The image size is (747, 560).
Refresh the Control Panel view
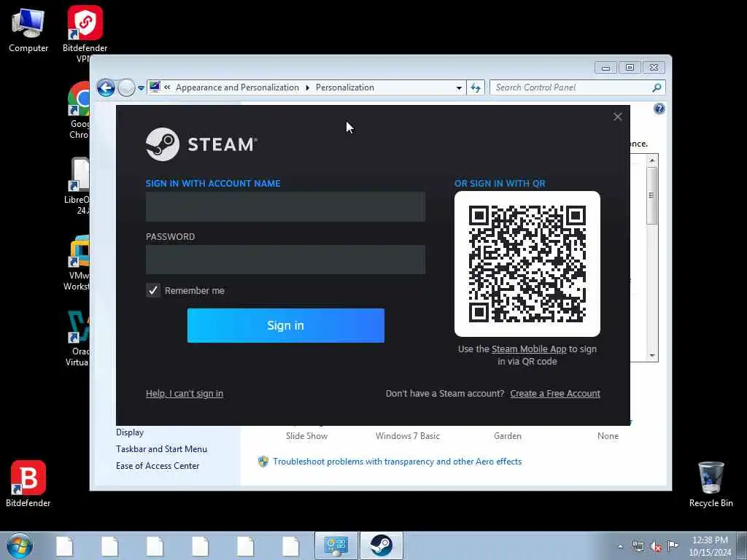pos(476,87)
